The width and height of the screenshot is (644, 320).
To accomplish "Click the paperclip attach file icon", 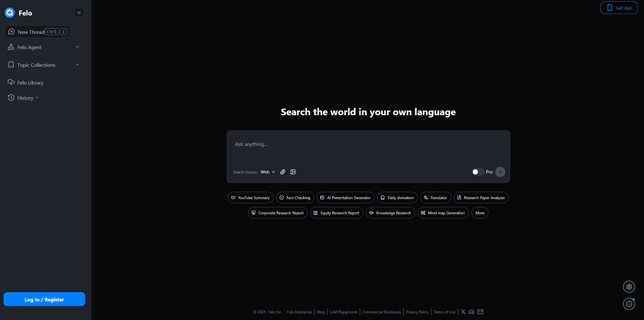I will pos(283,172).
